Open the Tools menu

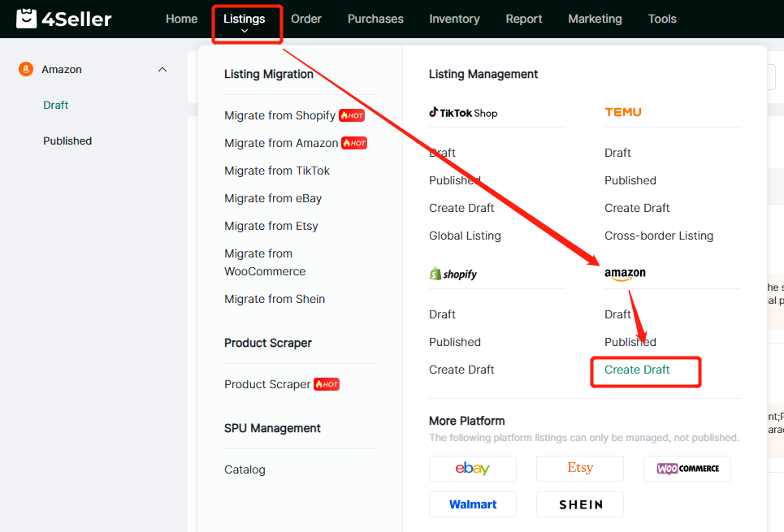coord(662,19)
